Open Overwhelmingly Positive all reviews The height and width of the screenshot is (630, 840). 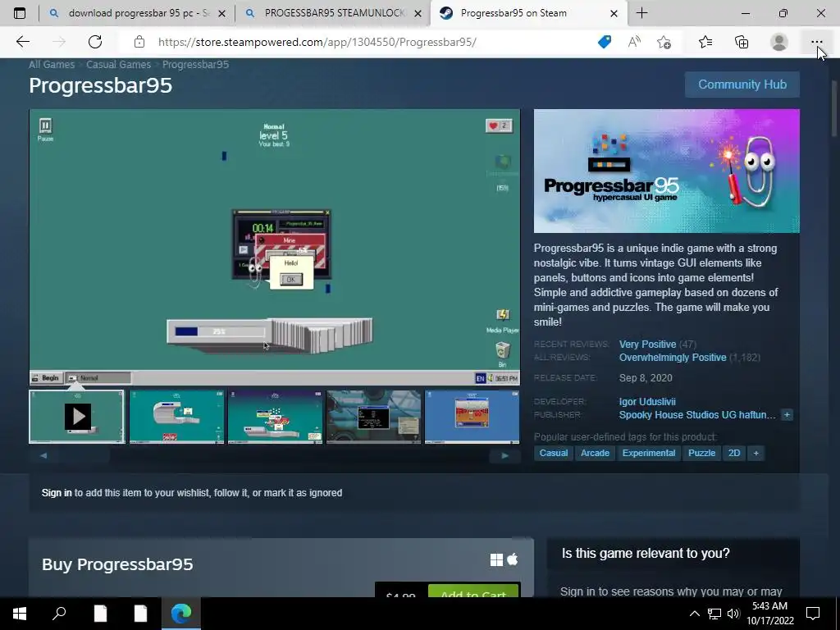click(673, 358)
